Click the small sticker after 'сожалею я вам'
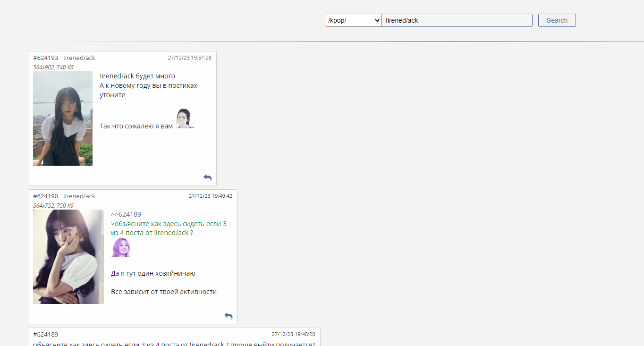Screen dimensions: 644x346 point(185,118)
